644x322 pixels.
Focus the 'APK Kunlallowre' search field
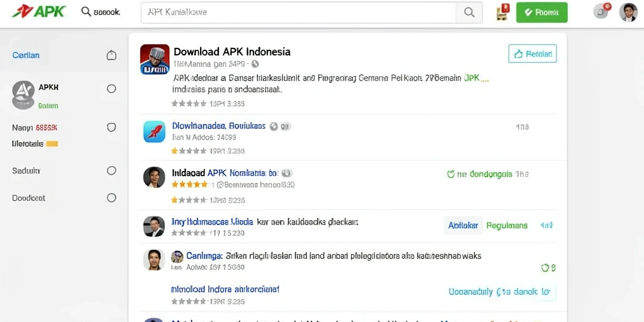(x=299, y=13)
